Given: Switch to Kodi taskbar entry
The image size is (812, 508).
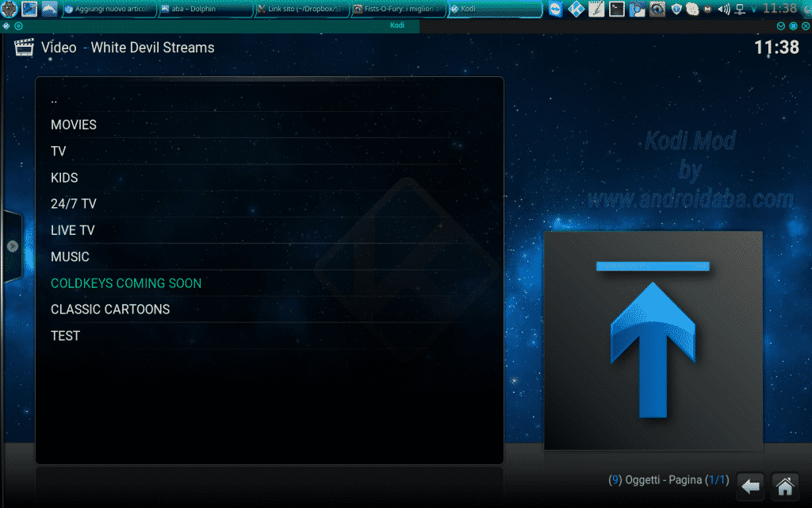Looking at the screenshot, I should point(495,9).
